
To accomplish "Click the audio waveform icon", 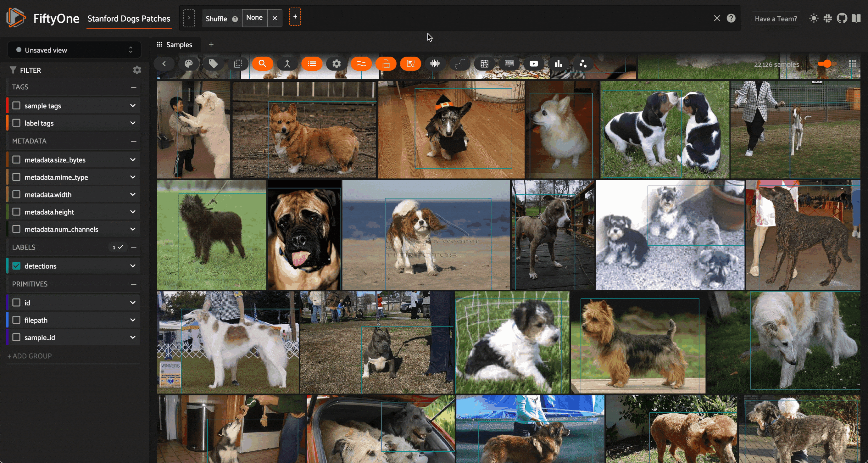I will point(435,64).
